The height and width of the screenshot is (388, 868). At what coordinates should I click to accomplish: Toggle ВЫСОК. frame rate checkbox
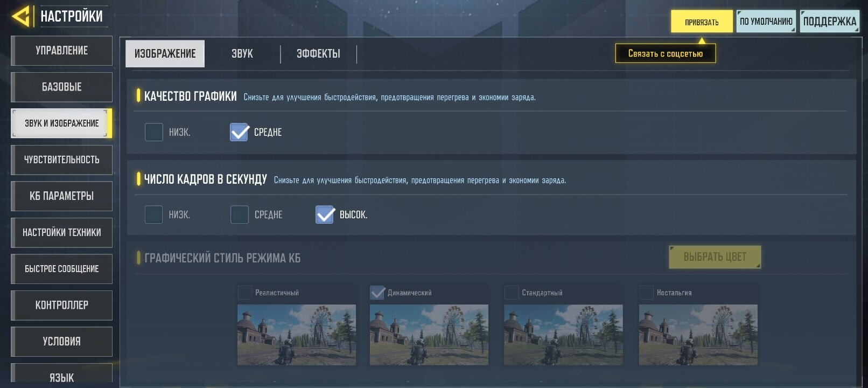325,214
